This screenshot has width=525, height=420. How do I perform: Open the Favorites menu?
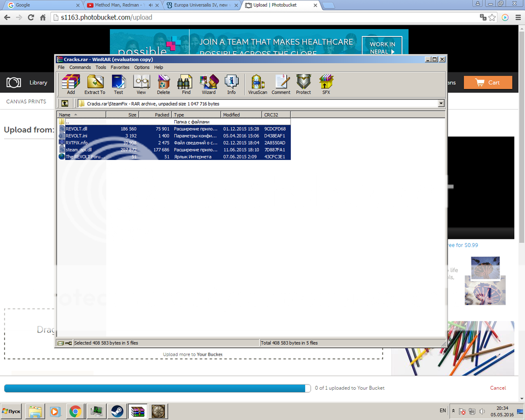point(120,67)
